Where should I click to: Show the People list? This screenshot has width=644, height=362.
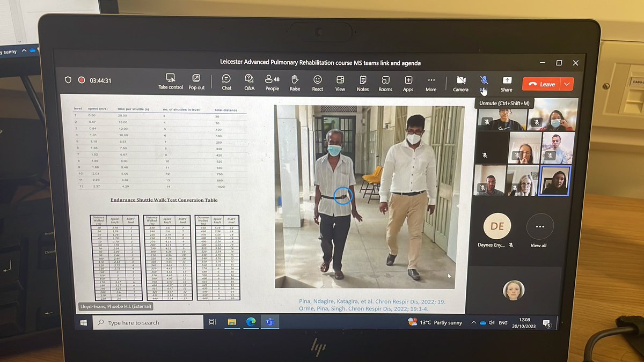[272, 82]
